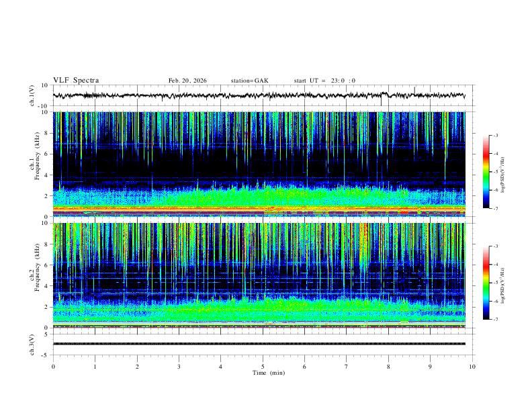Click the "5" tick on ch.3(V) axis
Viewport: 532px width, 411px height.
coord(46,334)
